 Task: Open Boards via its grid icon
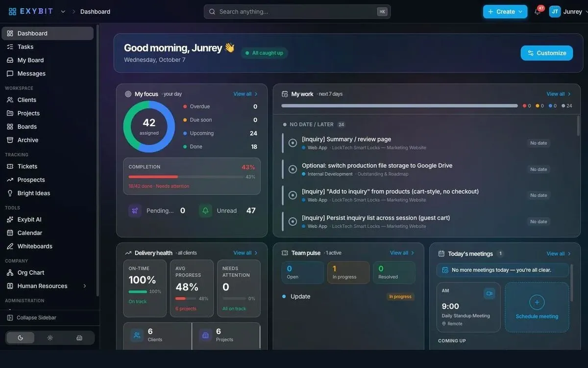[10, 126]
